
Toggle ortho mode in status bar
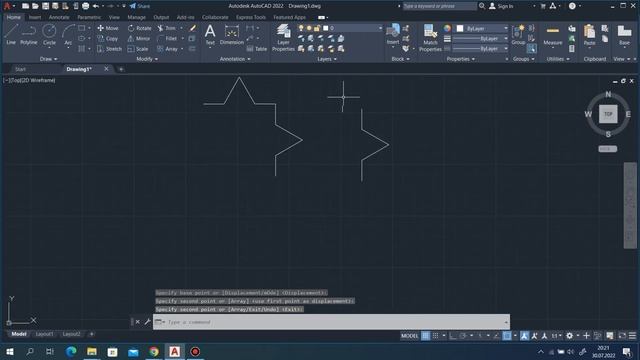(x=453, y=336)
